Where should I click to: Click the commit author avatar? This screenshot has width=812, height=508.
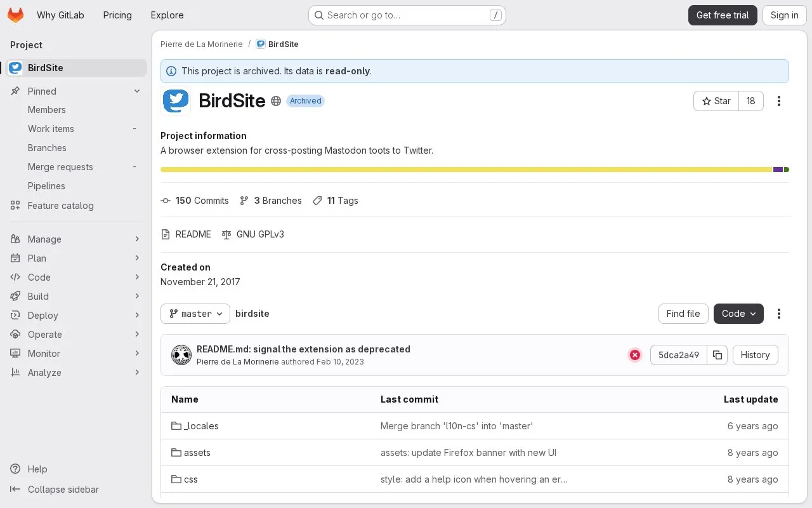[x=181, y=355]
